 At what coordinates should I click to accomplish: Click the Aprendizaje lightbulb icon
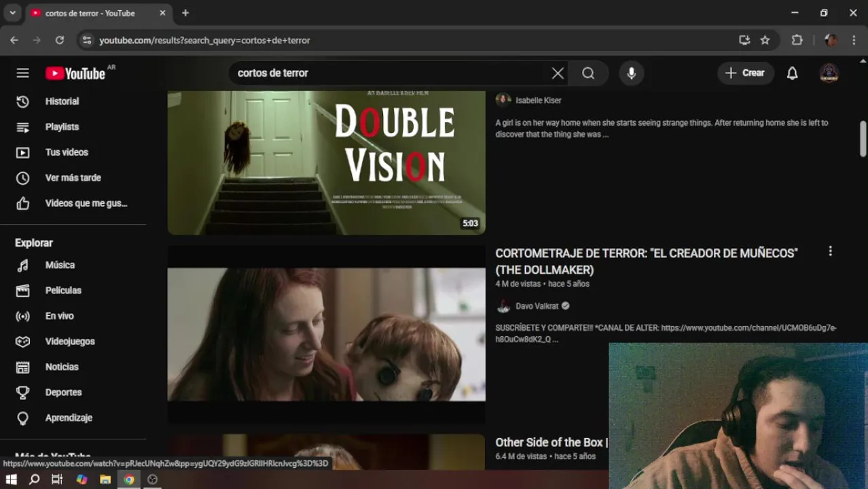point(22,418)
